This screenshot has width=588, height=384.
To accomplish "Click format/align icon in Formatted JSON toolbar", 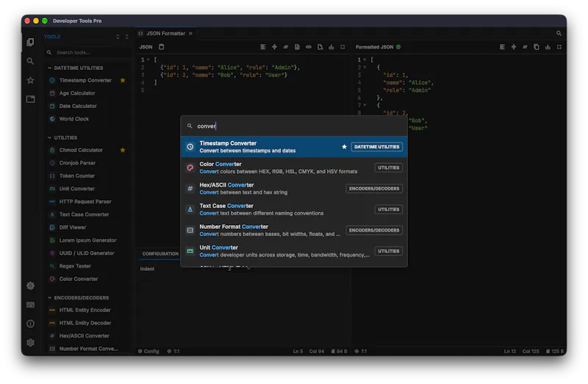I will click(502, 47).
